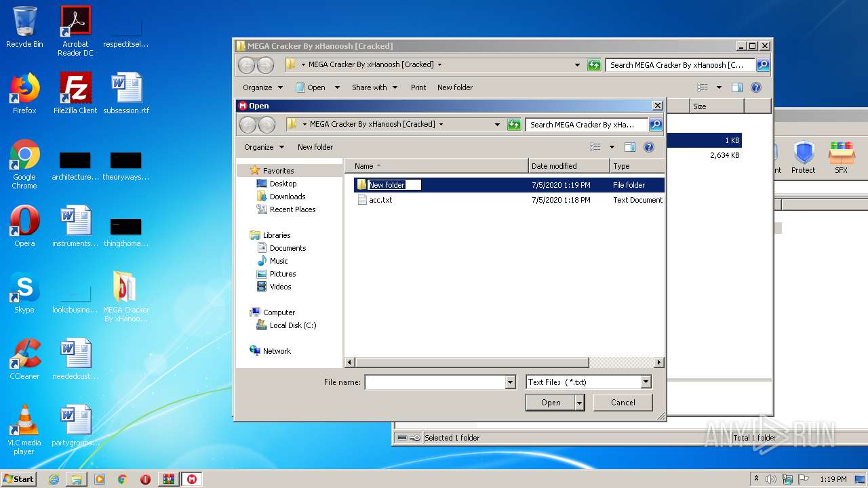Viewport: 868px width, 488px height.
Task: Sort the file list by Name column
Action: tap(437, 166)
